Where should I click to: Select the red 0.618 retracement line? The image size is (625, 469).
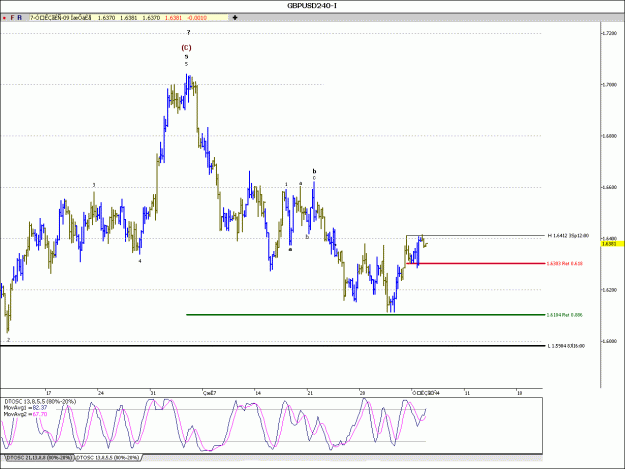tap(475, 263)
